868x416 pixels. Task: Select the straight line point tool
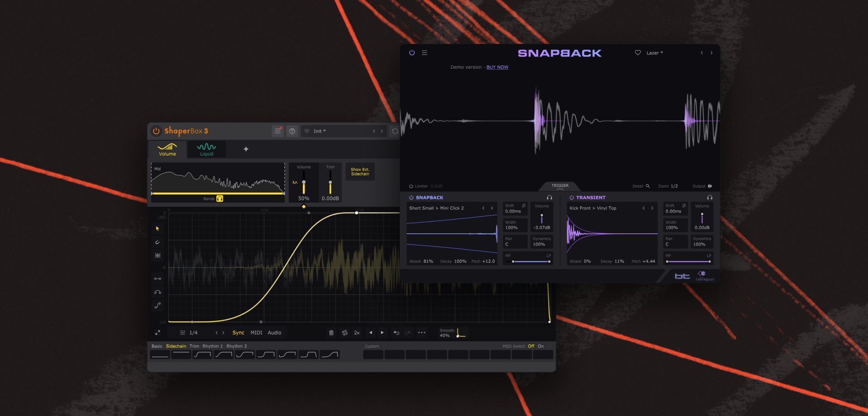tap(157, 278)
